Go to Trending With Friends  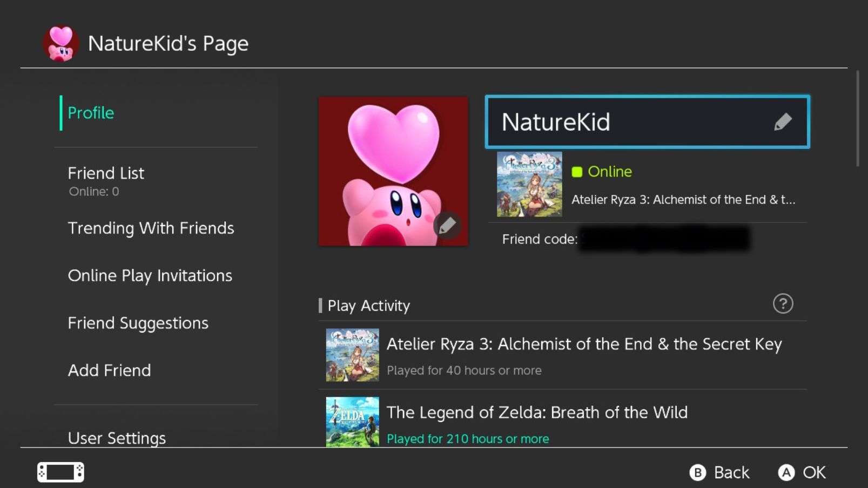coord(151,228)
